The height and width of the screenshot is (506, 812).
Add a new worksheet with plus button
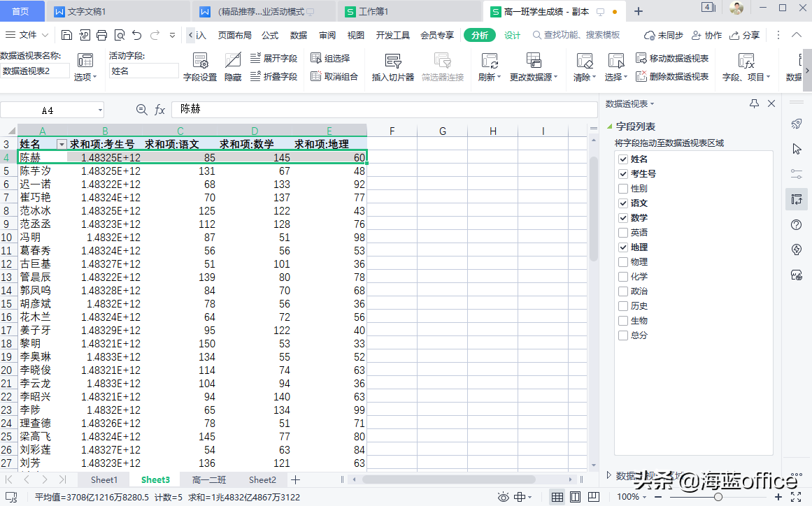point(295,479)
